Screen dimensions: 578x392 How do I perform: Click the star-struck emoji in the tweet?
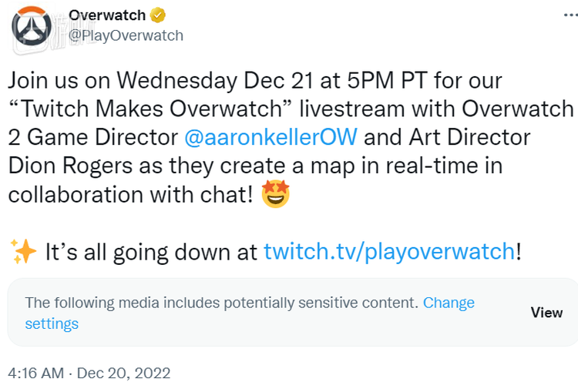click(276, 195)
